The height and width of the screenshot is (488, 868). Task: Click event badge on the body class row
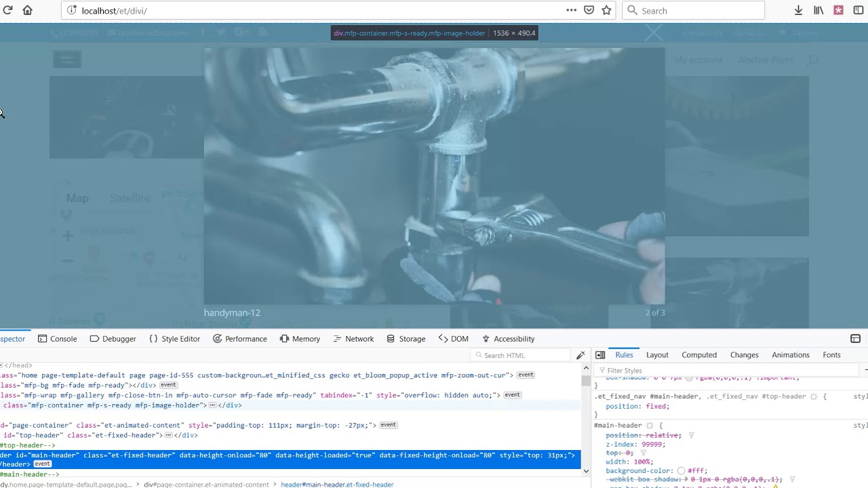(x=526, y=375)
